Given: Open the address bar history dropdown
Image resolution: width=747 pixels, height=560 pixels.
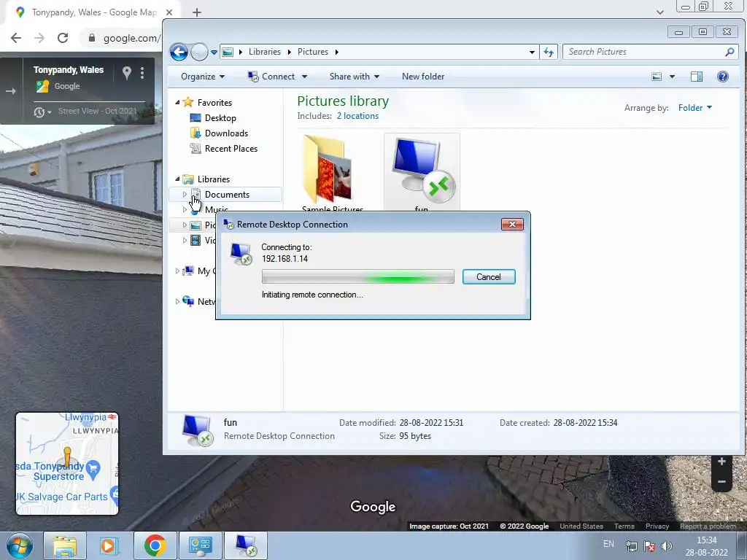Looking at the screenshot, I should (x=532, y=52).
